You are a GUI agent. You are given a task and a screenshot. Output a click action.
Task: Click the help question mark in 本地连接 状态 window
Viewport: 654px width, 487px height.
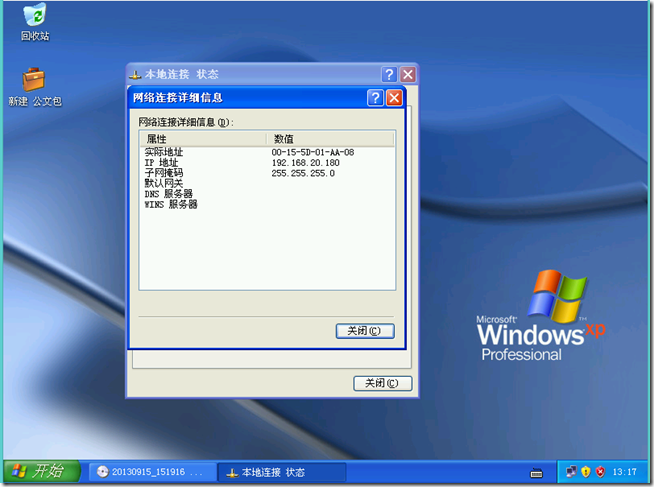[x=389, y=75]
